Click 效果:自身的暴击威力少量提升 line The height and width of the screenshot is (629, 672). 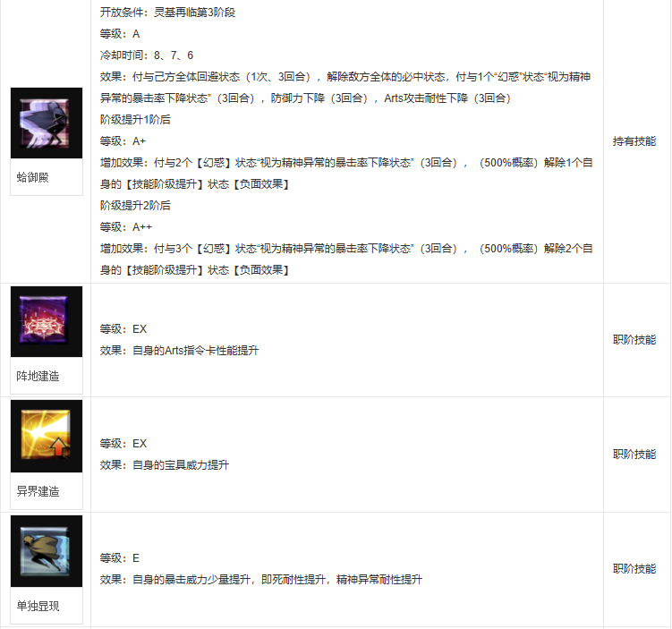(261, 579)
